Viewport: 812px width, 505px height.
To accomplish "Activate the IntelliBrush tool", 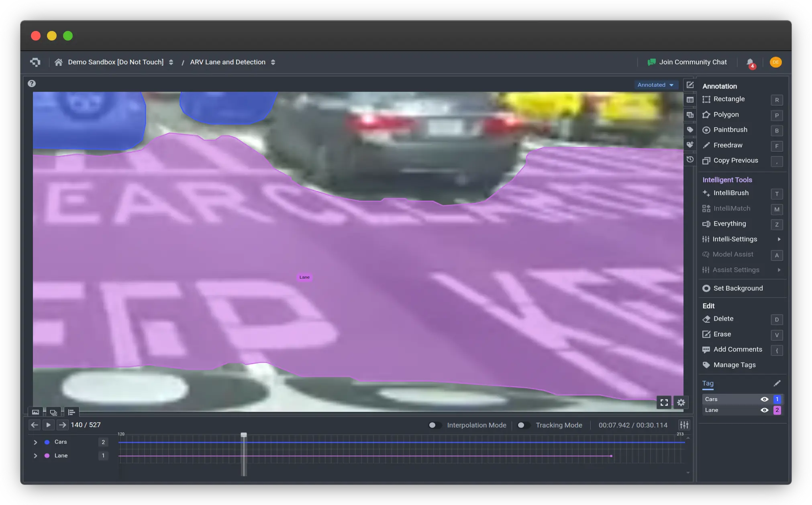I will (x=730, y=193).
